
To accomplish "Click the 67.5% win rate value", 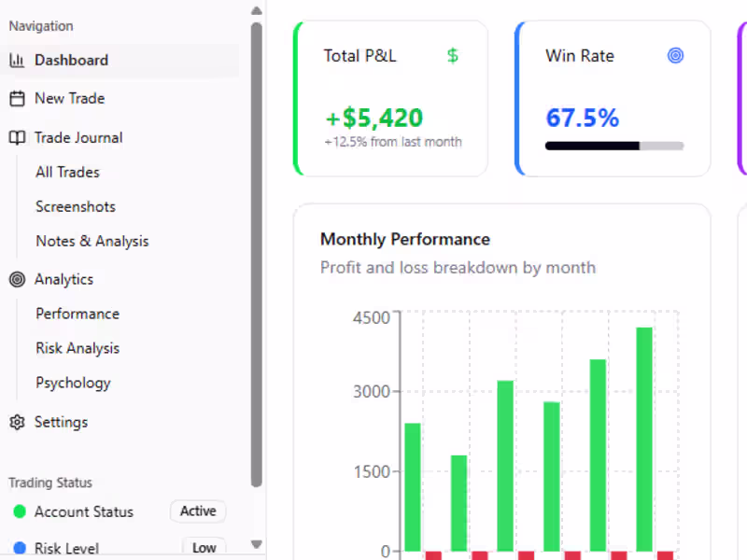I will coord(582,118).
